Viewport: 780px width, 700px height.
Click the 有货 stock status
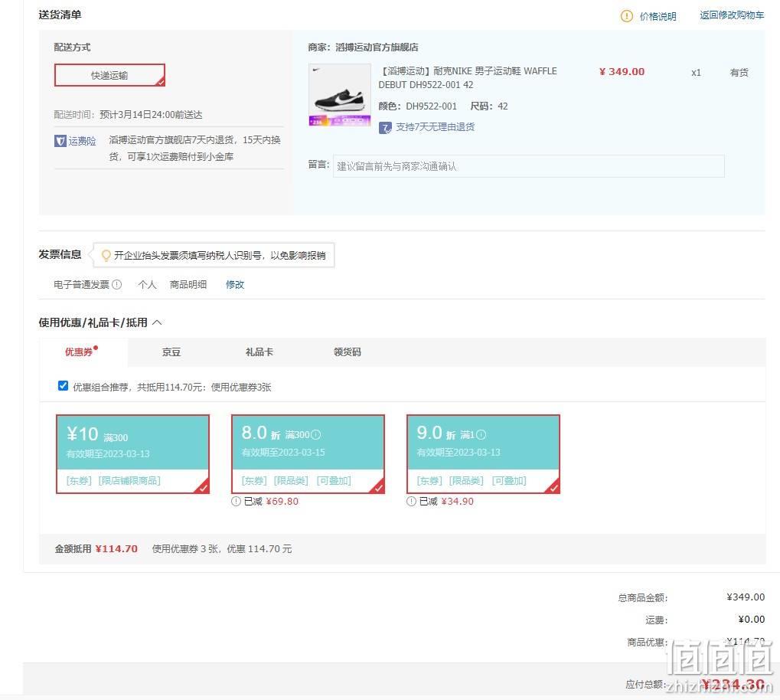(739, 72)
